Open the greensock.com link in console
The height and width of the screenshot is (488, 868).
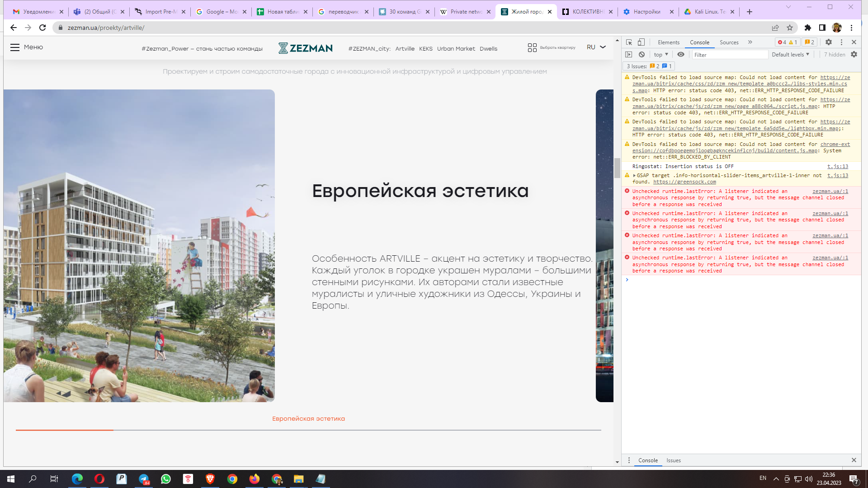pos(684,182)
